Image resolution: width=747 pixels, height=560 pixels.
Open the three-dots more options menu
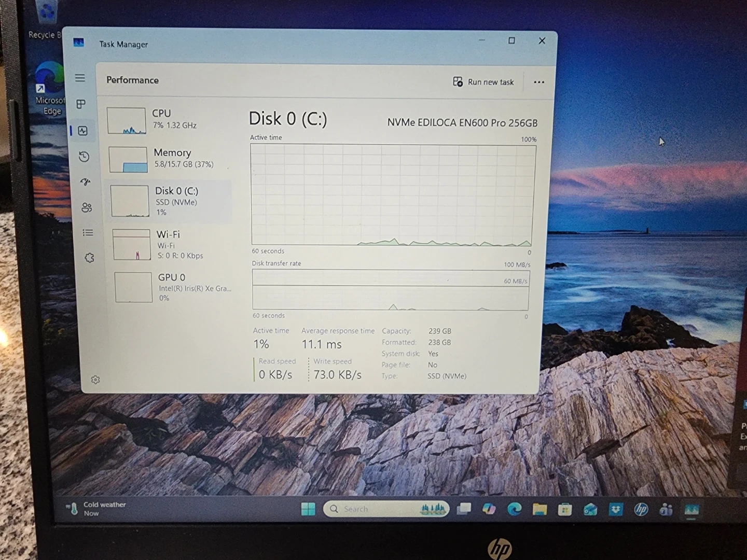tap(539, 82)
